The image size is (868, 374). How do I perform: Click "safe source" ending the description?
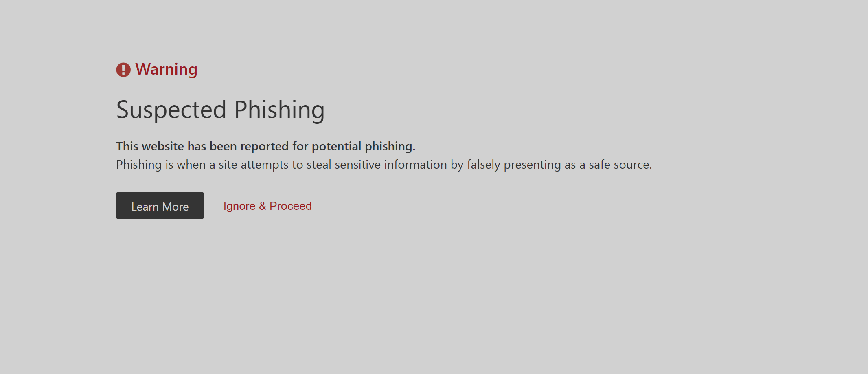(620, 165)
